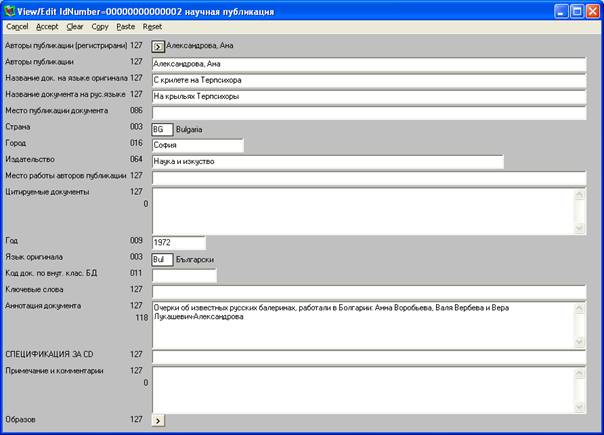The height and width of the screenshot is (435, 604).
Task: Focus the Russian title field
Action: point(367,97)
